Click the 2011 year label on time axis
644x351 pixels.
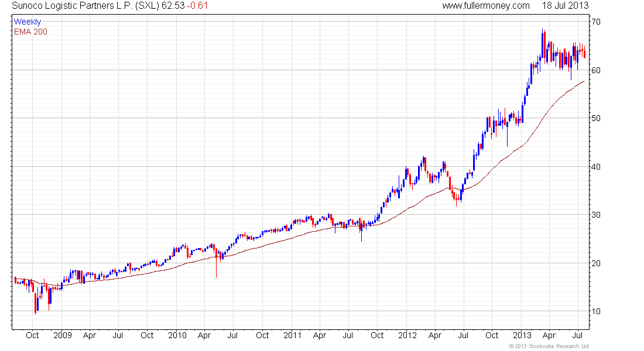point(292,335)
